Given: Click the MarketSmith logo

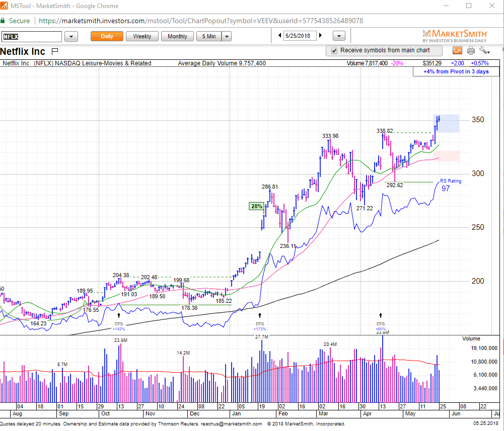Looking at the screenshot, I should point(455,36).
